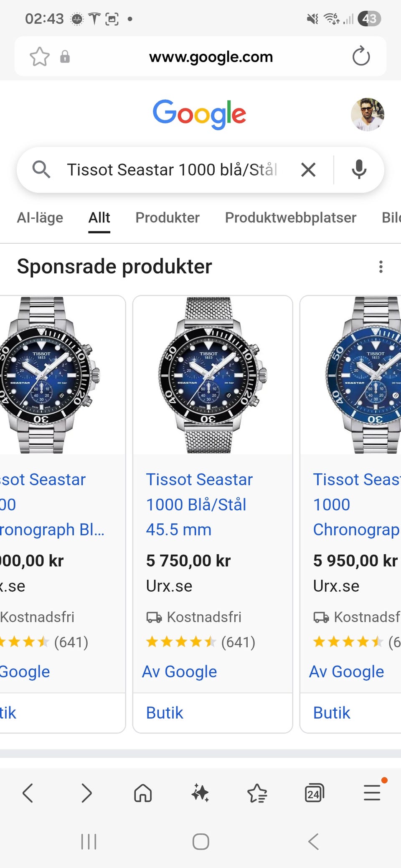Tap the mesh-strap Tissot watch image
401x868 pixels.
[212, 375]
